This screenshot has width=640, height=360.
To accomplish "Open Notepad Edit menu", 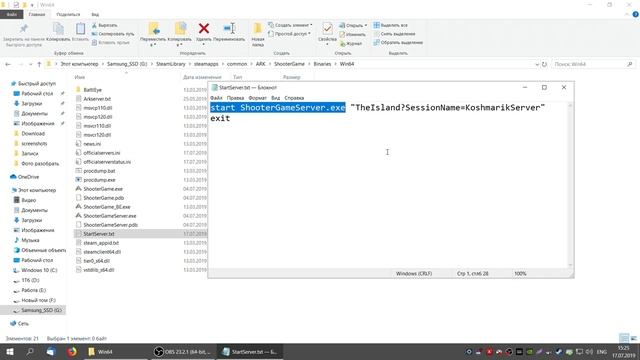I will [x=235, y=98].
